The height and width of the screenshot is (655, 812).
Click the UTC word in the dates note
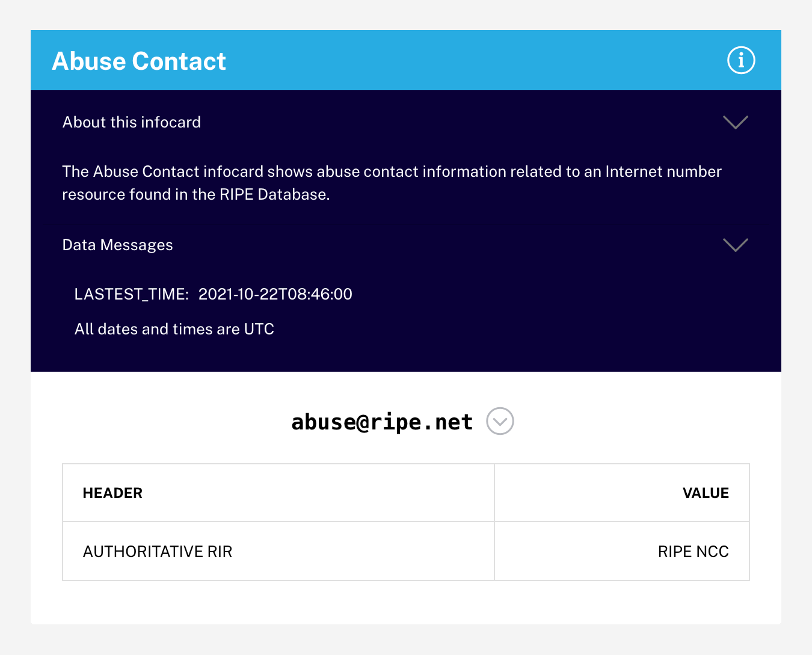pyautogui.click(x=259, y=329)
